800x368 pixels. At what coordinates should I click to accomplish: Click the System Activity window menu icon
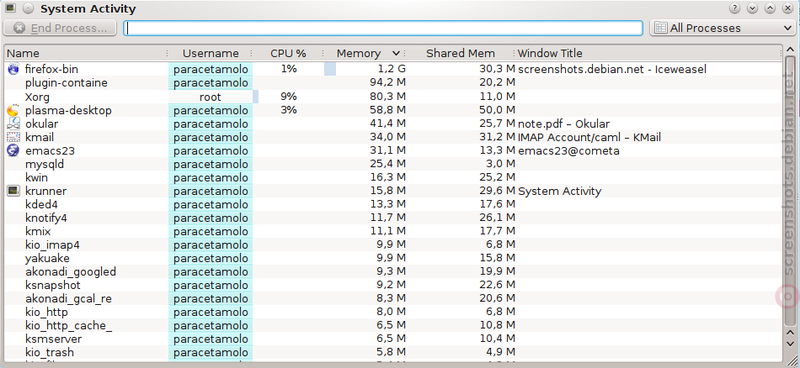click(10, 8)
